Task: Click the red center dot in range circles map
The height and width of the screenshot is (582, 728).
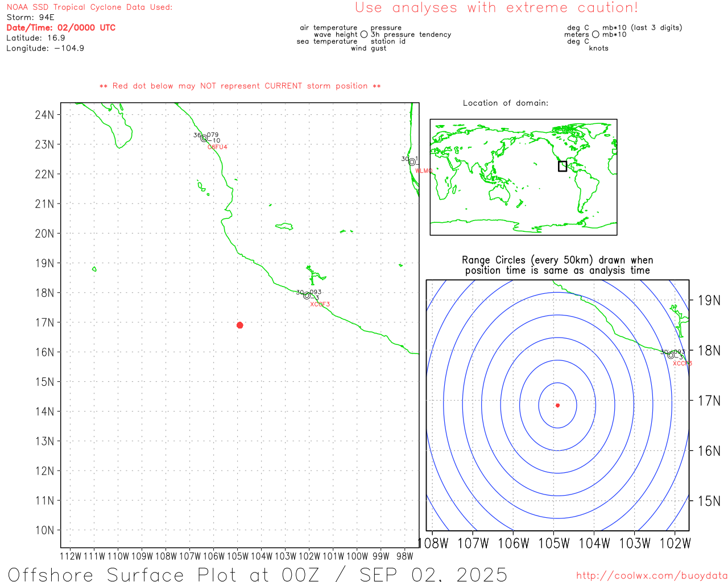Action: coord(557,405)
